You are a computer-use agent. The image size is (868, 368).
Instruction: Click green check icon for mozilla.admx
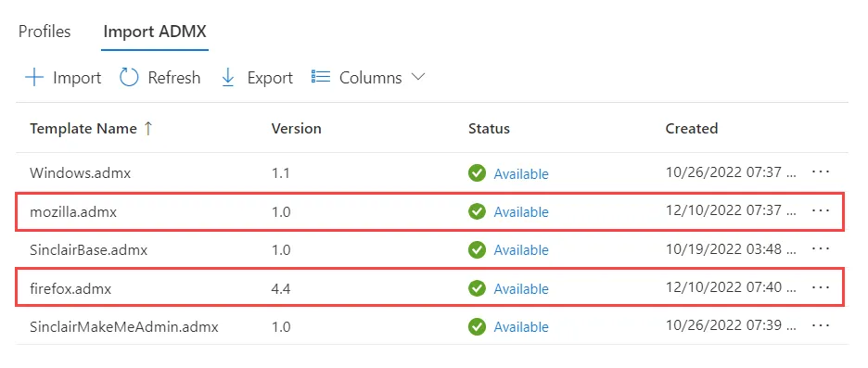click(x=477, y=211)
